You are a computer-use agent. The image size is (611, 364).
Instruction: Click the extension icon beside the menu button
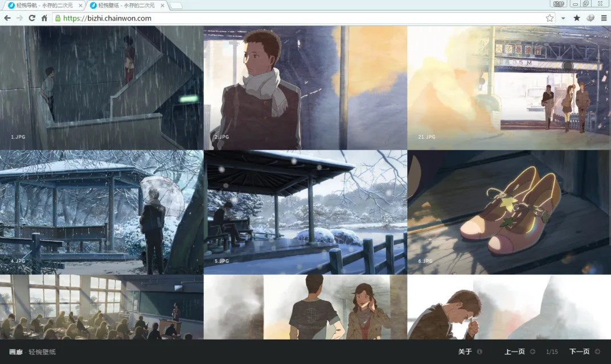[591, 18]
